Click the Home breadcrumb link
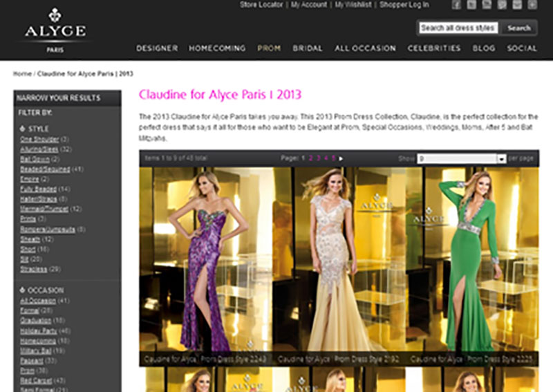The height and width of the screenshot is (392, 553). (x=22, y=74)
